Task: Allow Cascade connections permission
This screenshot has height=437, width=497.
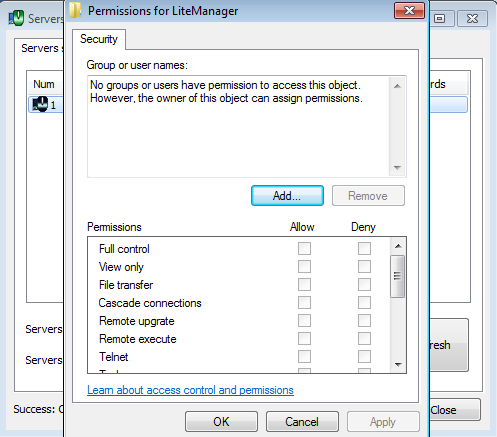Action: [304, 302]
